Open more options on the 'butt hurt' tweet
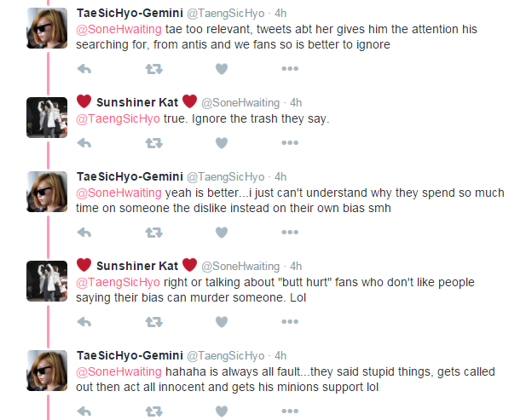This screenshot has width=526, height=420. [290, 322]
